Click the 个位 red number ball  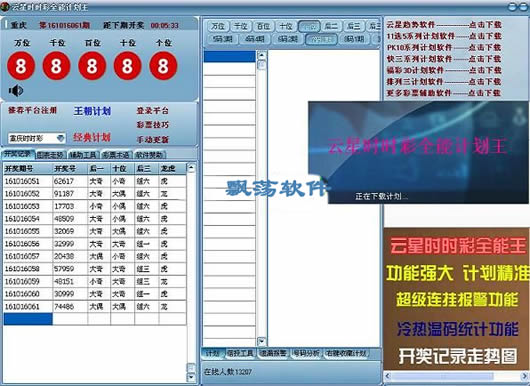tap(163, 66)
